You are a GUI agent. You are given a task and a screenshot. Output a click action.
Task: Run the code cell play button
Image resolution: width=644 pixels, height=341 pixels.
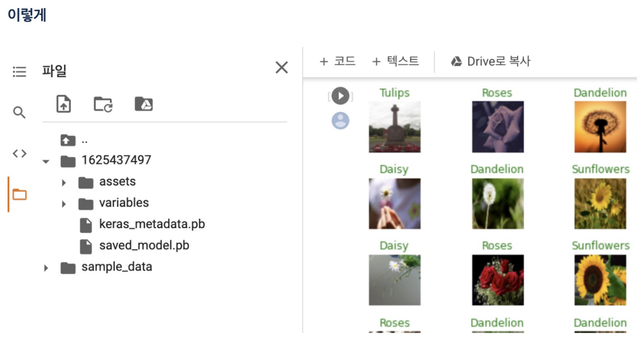click(340, 96)
